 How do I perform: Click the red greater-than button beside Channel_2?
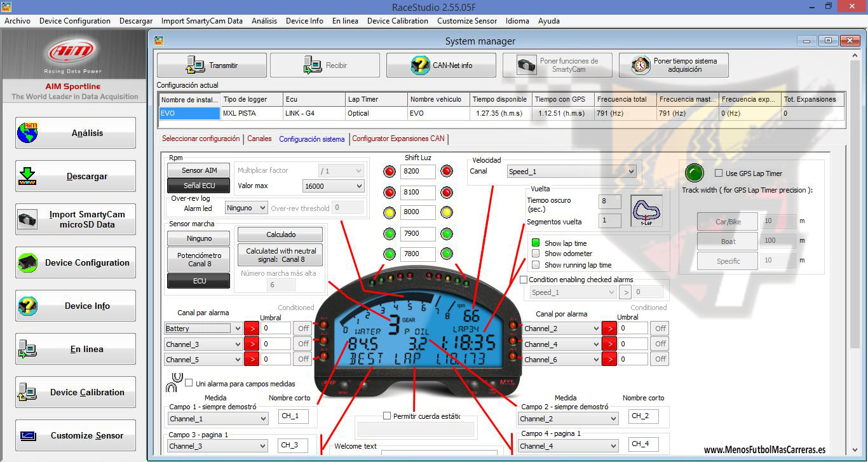(x=609, y=329)
